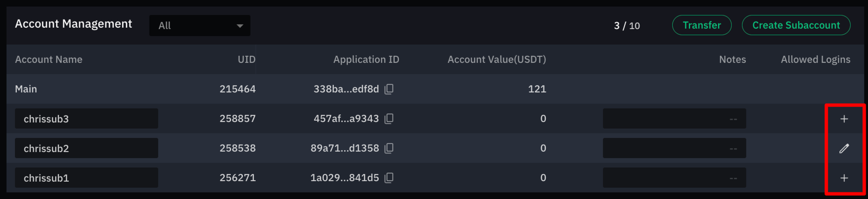Edit allowed logins for chrissub2
868x199 pixels.
coord(844,148)
